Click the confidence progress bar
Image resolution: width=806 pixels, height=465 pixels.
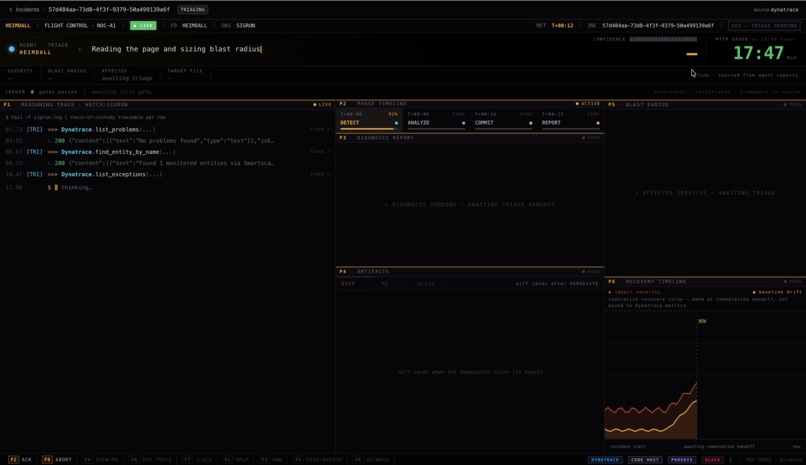pyautogui.click(x=663, y=39)
